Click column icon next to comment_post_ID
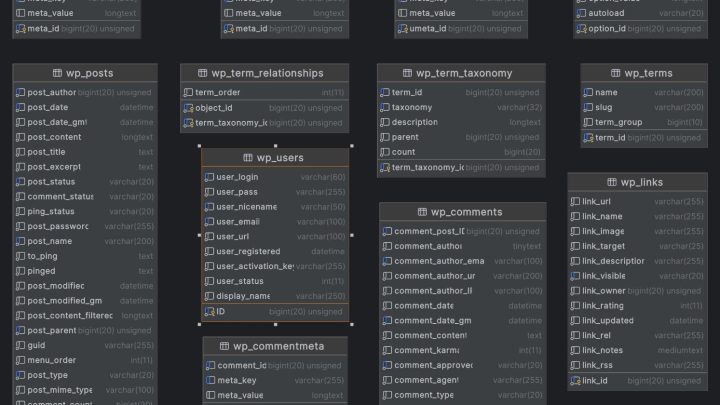This screenshot has width=720, height=405. pos(387,231)
